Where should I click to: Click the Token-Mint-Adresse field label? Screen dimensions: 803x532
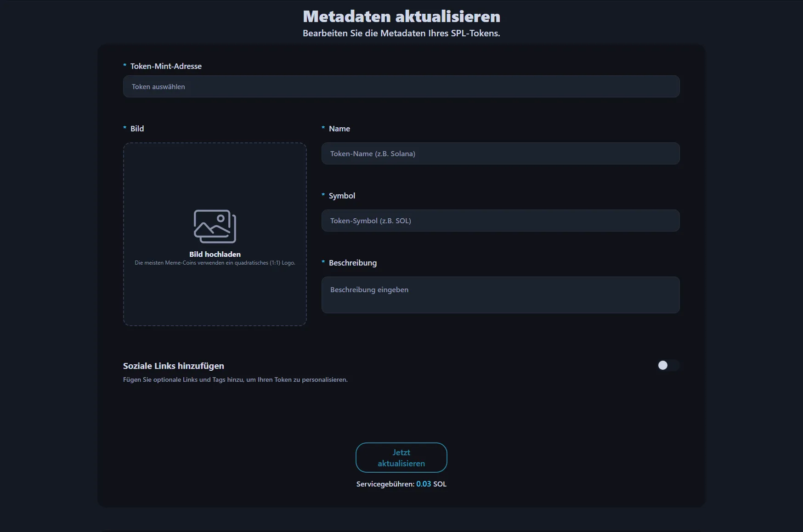pos(166,66)
